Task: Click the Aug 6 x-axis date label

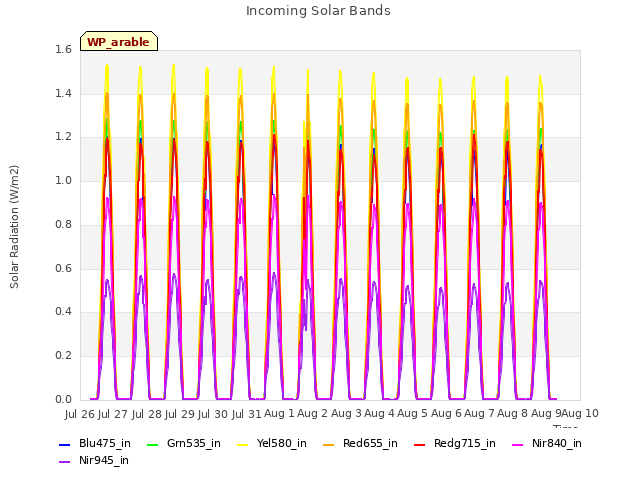Action: point(446,413)
